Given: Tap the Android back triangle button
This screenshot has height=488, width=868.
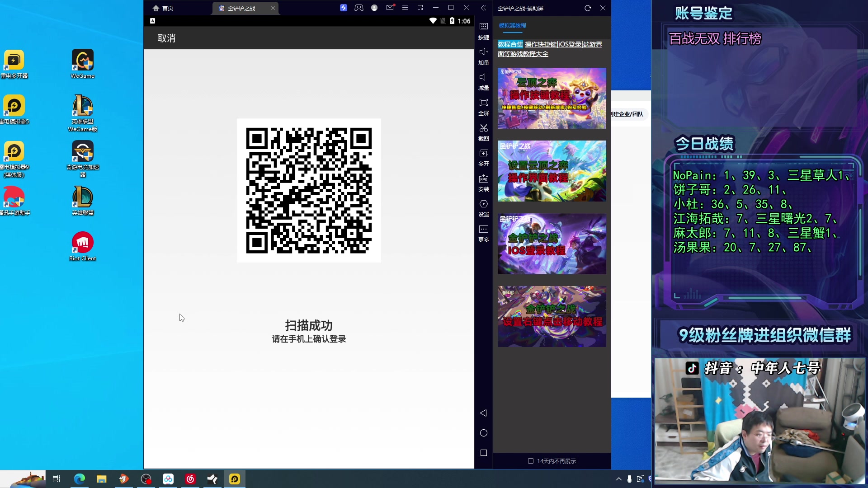Looking at the screenshot, I should [x=483, y=413].
